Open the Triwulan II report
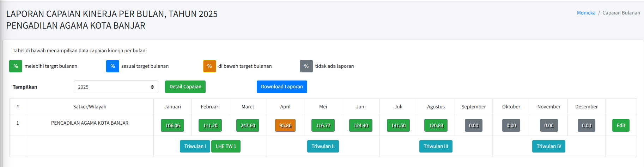 [x=323, y=146]
